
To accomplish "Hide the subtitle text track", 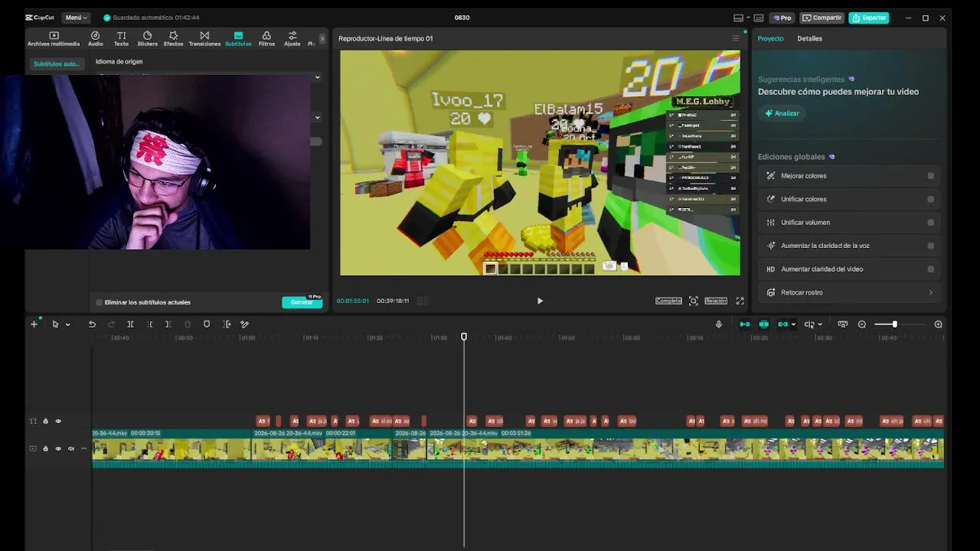I will coord(58,422).
